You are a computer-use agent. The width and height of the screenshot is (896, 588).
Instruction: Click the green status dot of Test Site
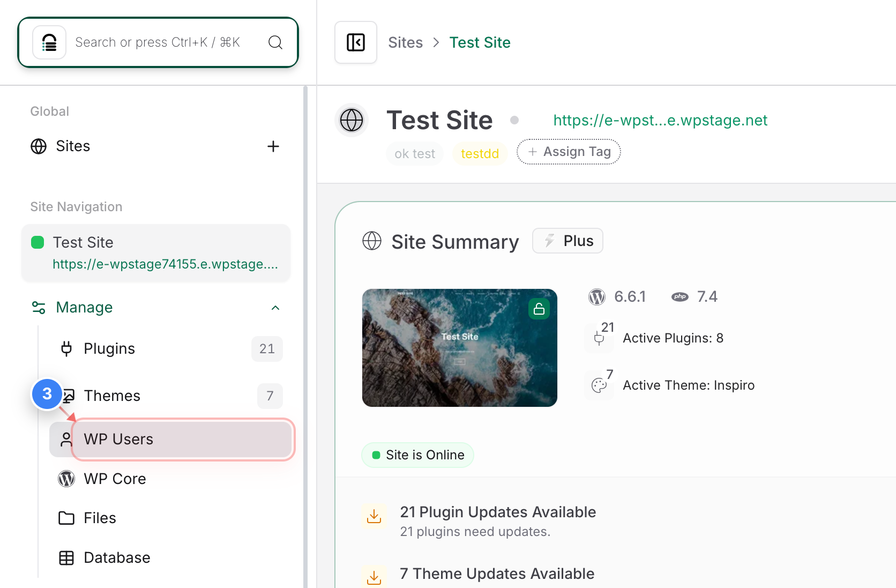[38, 242]
